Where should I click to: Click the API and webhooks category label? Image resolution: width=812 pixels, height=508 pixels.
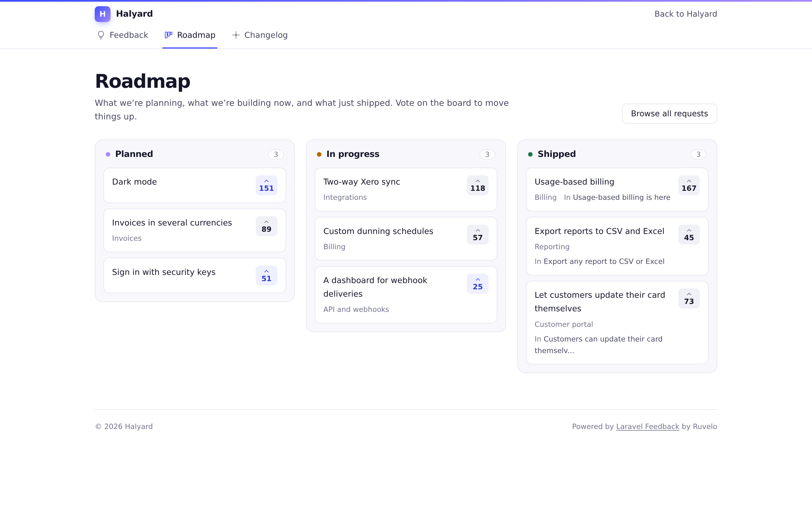pyautogui.click(x=356, y=309)
